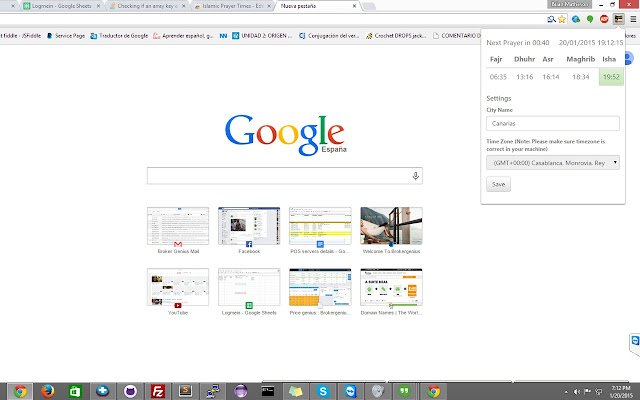Image resolution: width=640 pixels, height=400 pixels.
Task: Click the Islamic Prayer Times extension icon
Action: pos(619,19)
